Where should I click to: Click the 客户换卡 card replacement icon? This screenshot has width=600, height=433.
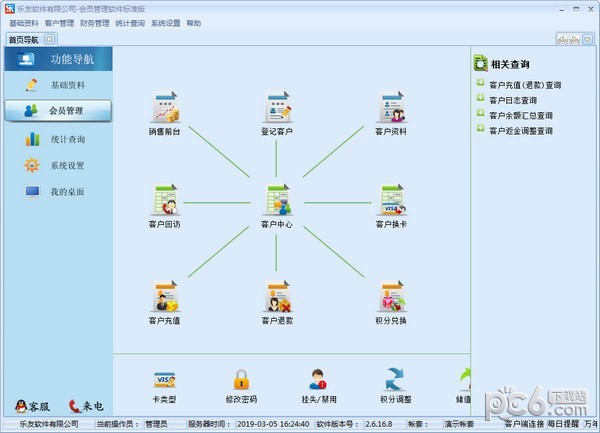click(x=391, y=201)
